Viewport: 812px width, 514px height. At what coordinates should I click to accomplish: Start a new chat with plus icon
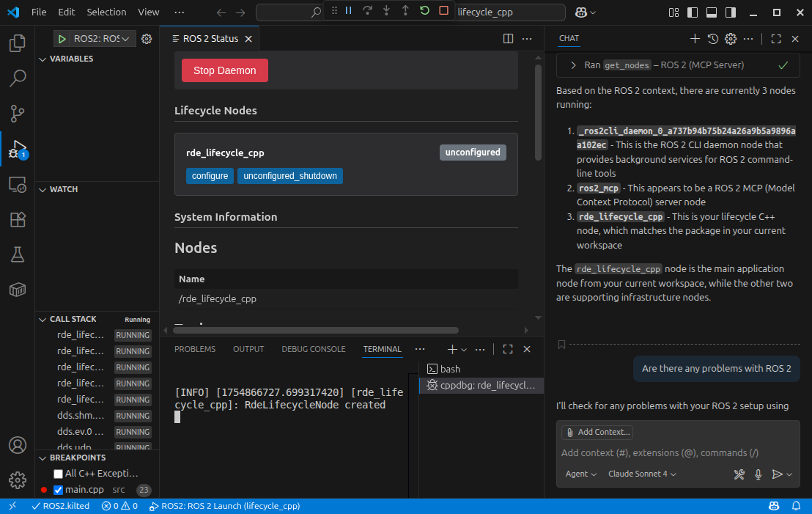coord(695,39)
